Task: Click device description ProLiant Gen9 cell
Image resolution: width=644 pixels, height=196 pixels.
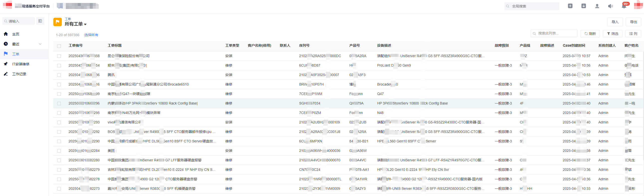Action: click(x=394, y=66)
